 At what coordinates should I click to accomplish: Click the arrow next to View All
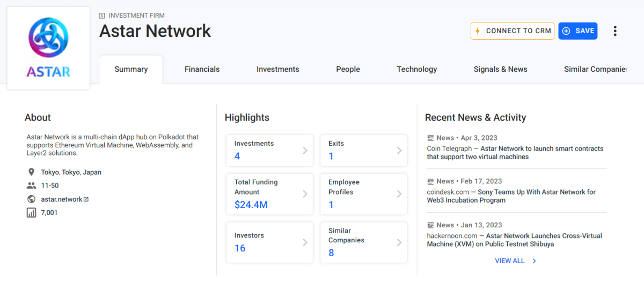point(534,261)
